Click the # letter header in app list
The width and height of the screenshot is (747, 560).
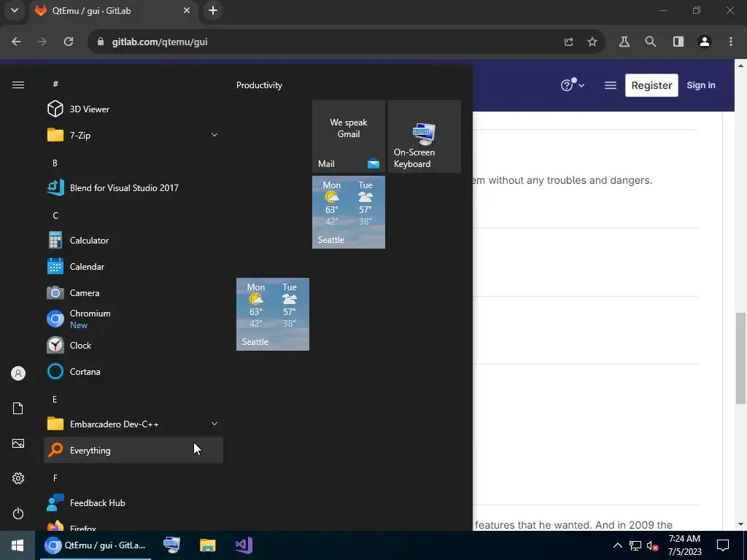click(x=55, y=84)
